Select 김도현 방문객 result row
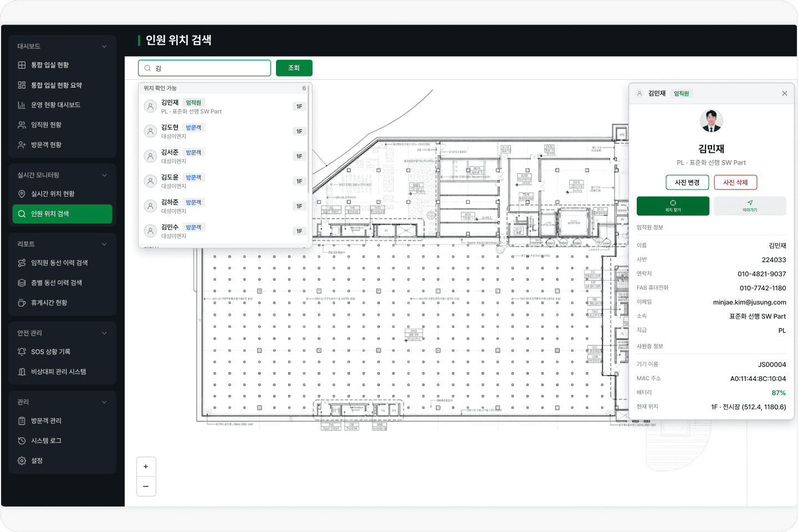 pos(224,131)
